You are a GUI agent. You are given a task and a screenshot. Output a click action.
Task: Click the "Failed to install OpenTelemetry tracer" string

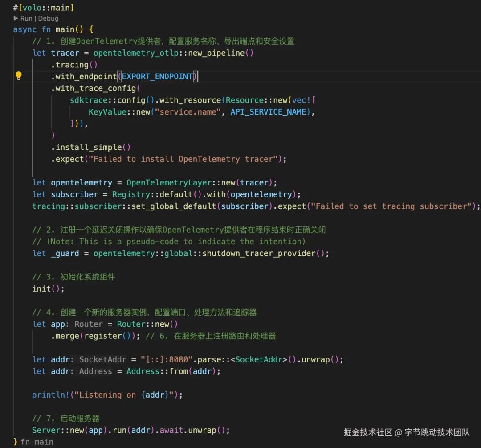point(183,159)
